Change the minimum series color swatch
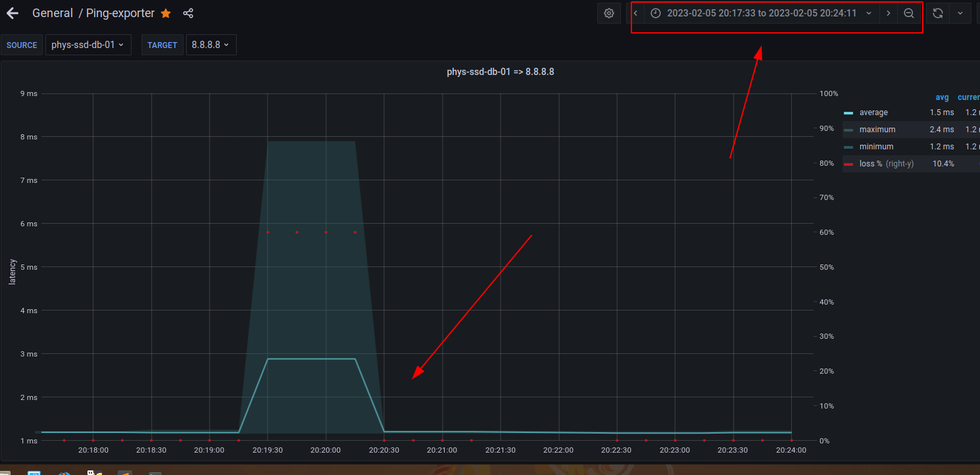The height and width of the screenshot is (475, 980). [x=848, y=147]
